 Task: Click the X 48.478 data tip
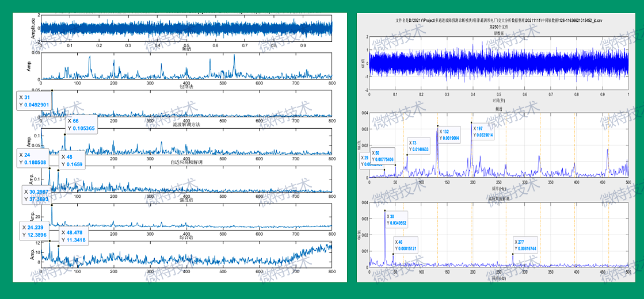pyautogui.click(x=74, y=236)
